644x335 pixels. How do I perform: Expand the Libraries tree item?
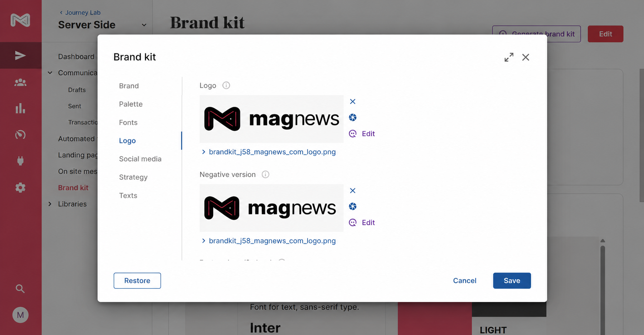tap(50, 204)
